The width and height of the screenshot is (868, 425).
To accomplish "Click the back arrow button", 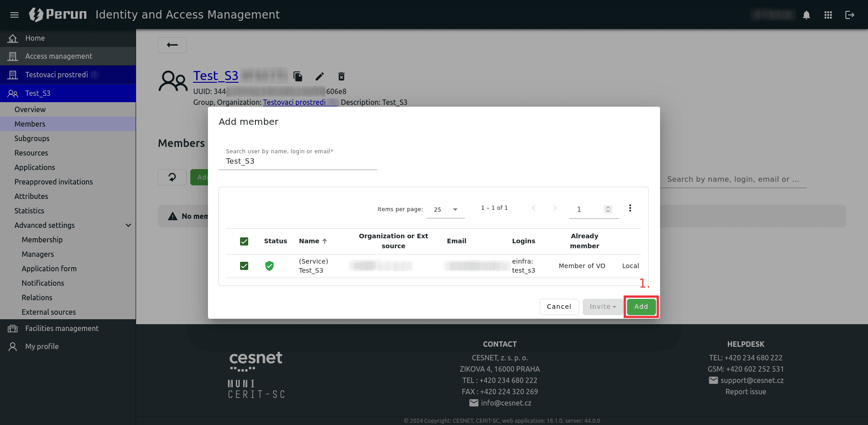I will pos(172,45).
